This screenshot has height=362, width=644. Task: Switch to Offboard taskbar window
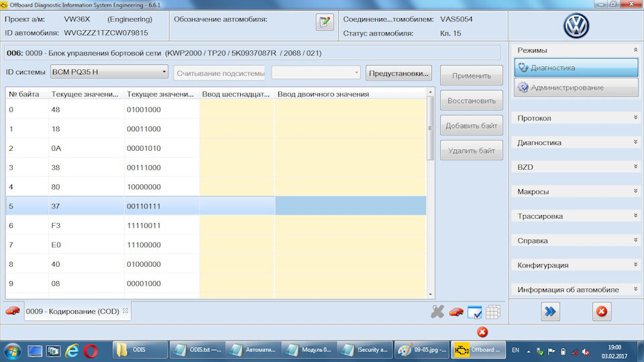coord(478,350)
